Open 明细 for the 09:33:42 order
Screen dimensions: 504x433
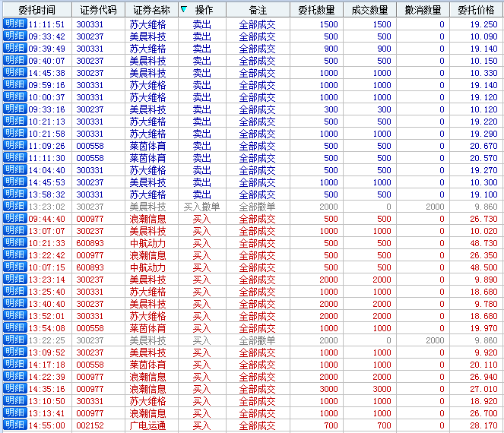tap(14, 36)
